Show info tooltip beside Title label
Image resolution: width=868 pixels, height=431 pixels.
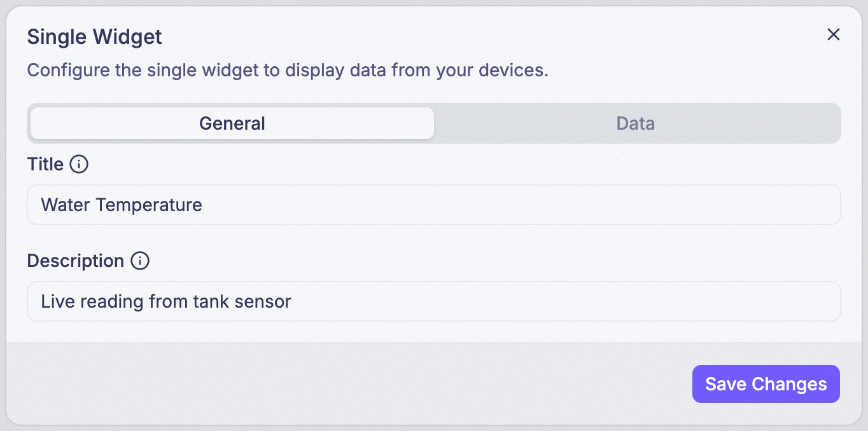[x=78, y=165]
